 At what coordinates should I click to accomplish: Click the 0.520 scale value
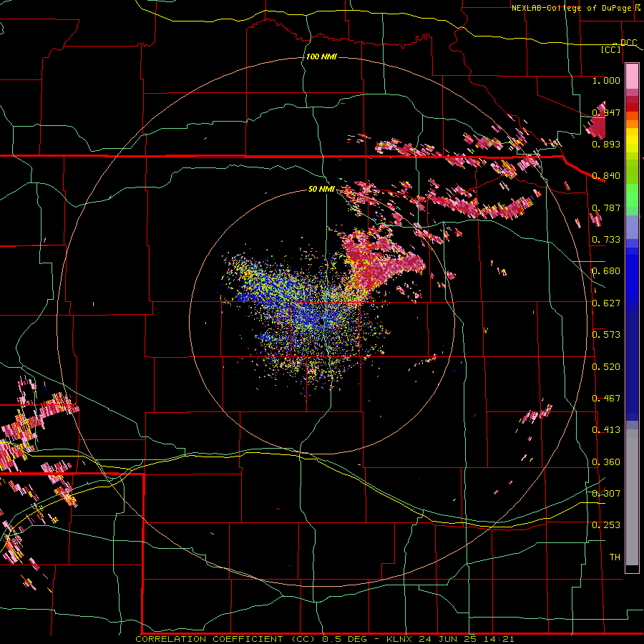(606, 367)
